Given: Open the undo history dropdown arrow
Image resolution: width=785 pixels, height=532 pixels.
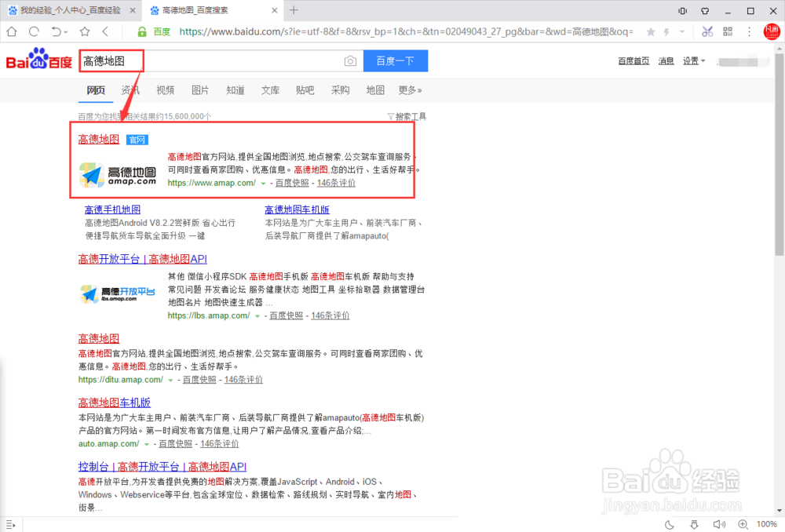Looking at the screenshot, I should click(66, 32).
